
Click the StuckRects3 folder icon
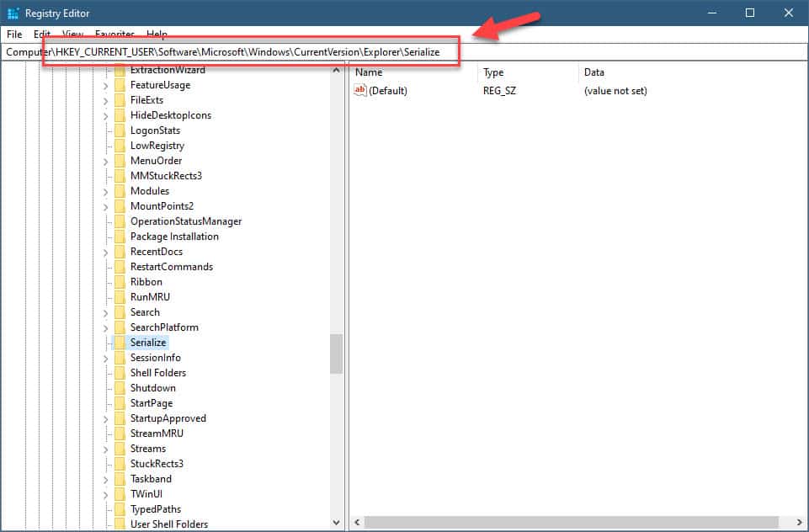click(x=120, y=464)
